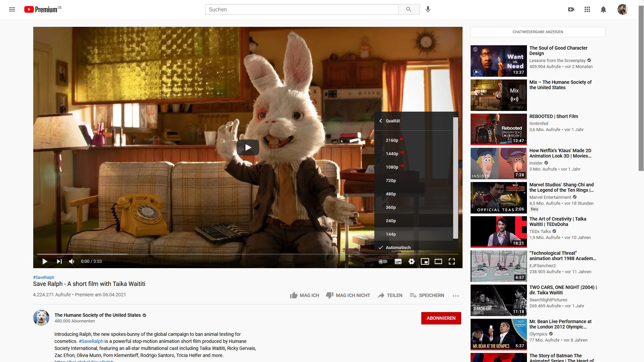Open the player settings gear
644x362 pixels.
coord(412,261)
